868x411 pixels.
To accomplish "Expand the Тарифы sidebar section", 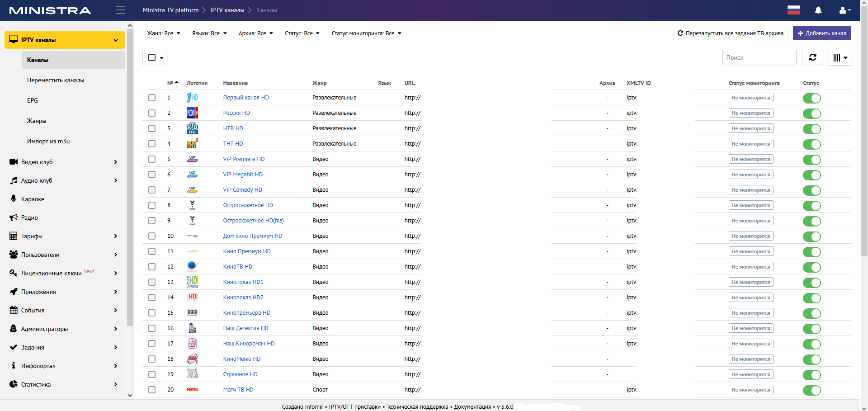I will coord(65,236).
